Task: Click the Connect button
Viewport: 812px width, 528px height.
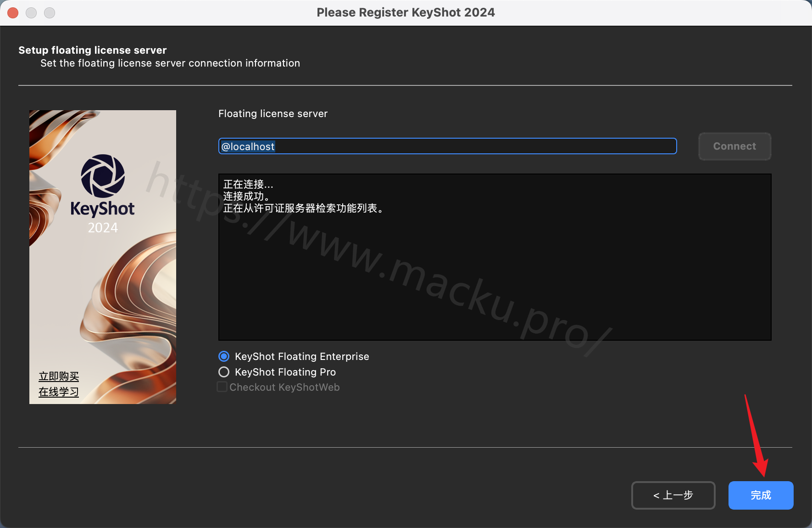Action: tap(734, 146)
